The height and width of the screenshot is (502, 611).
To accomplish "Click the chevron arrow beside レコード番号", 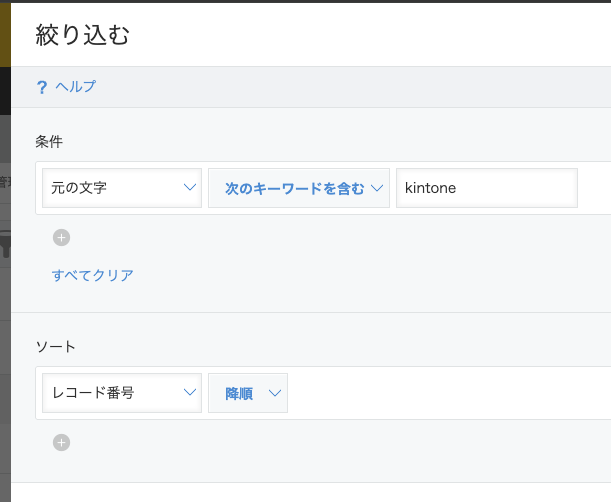I will coord(190,392).
